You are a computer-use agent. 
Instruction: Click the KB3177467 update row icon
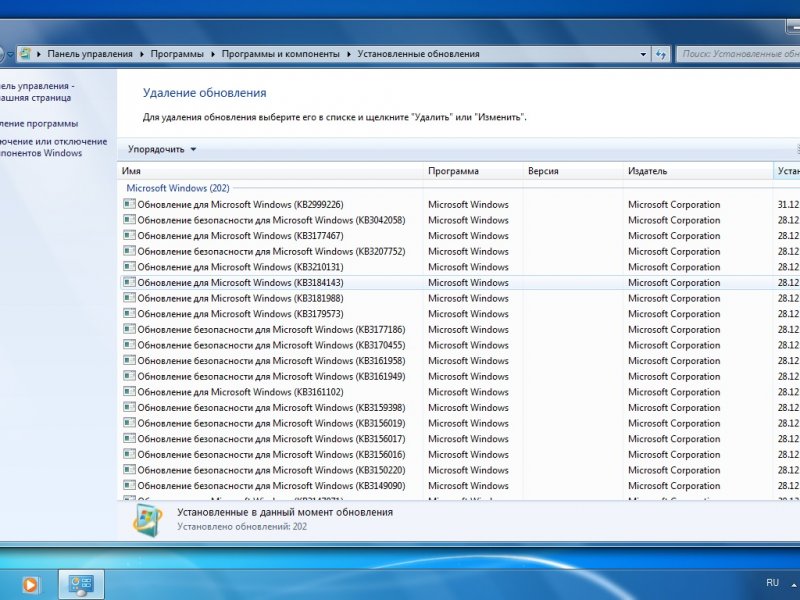(130, 235)
